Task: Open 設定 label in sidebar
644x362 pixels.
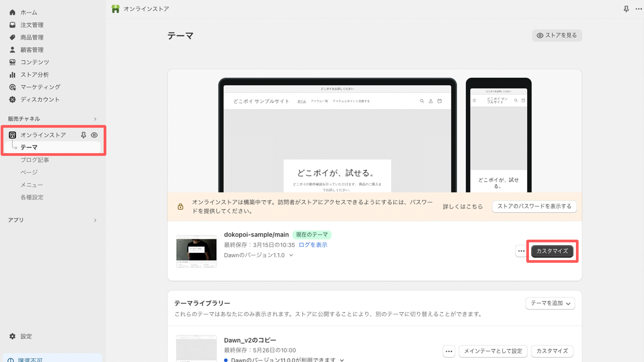Action: 26,336
